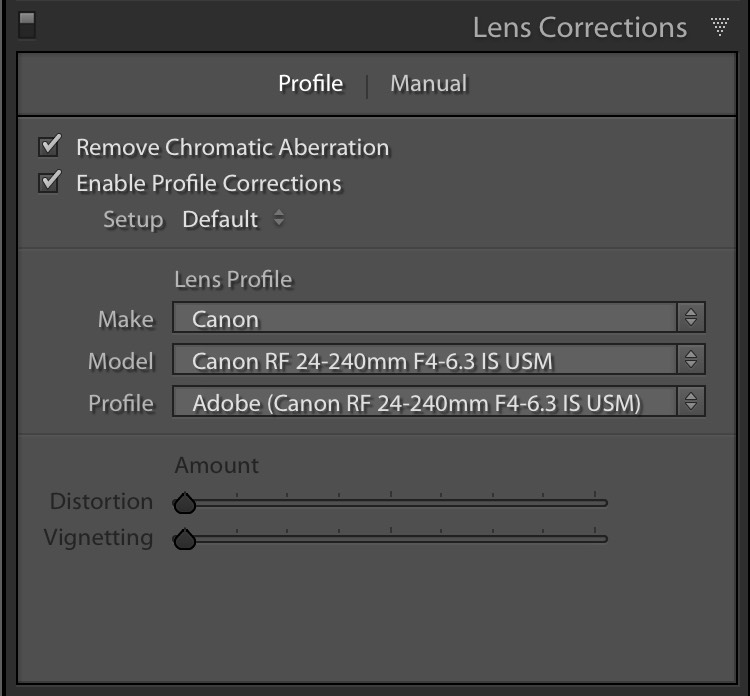Click the Distortion label
Screen dimensions: 750x696
[x=101, y=501]
